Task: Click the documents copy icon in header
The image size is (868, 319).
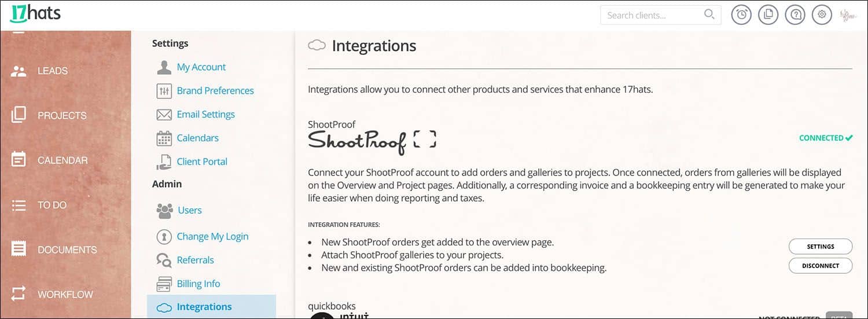Action: click(768, 15)
